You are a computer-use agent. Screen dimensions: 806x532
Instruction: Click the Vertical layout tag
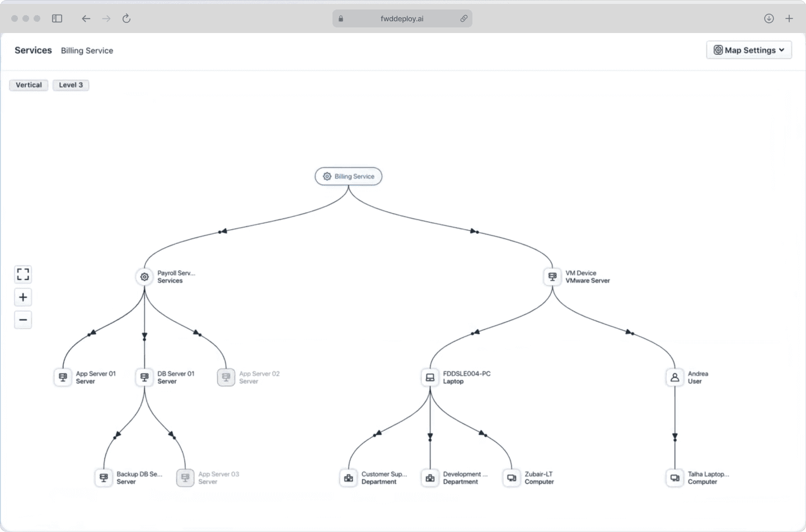click(x=29, y=85)
